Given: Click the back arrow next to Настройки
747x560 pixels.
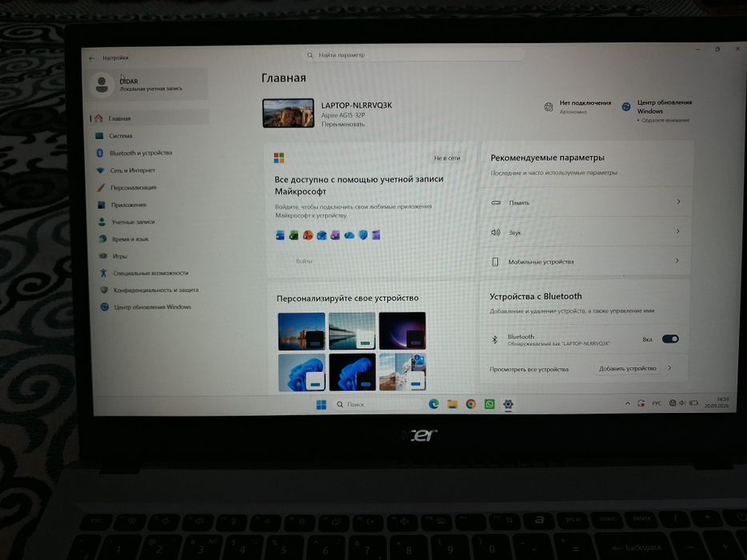Looking at the screenshot, I should pyautogui.click(x=92, y=58).
